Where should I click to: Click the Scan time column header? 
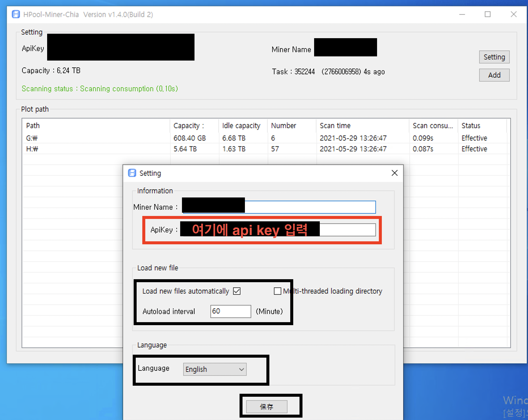363,126
